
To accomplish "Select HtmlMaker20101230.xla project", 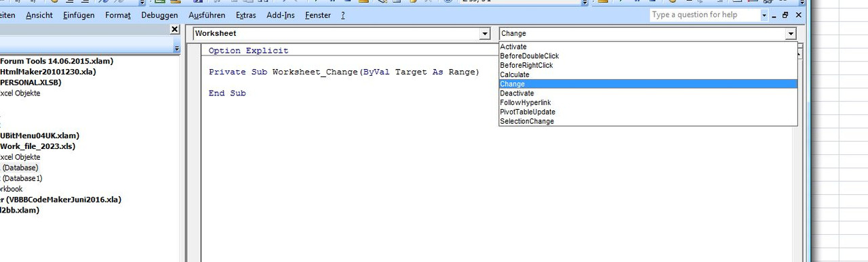I will [x=47, y=72].
